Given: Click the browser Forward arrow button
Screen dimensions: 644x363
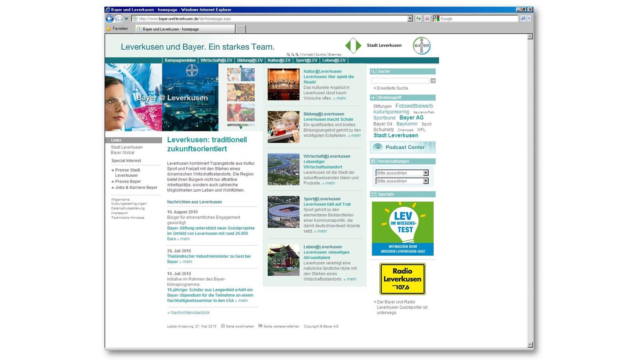Looking at the screenshot, I should 119,19.
